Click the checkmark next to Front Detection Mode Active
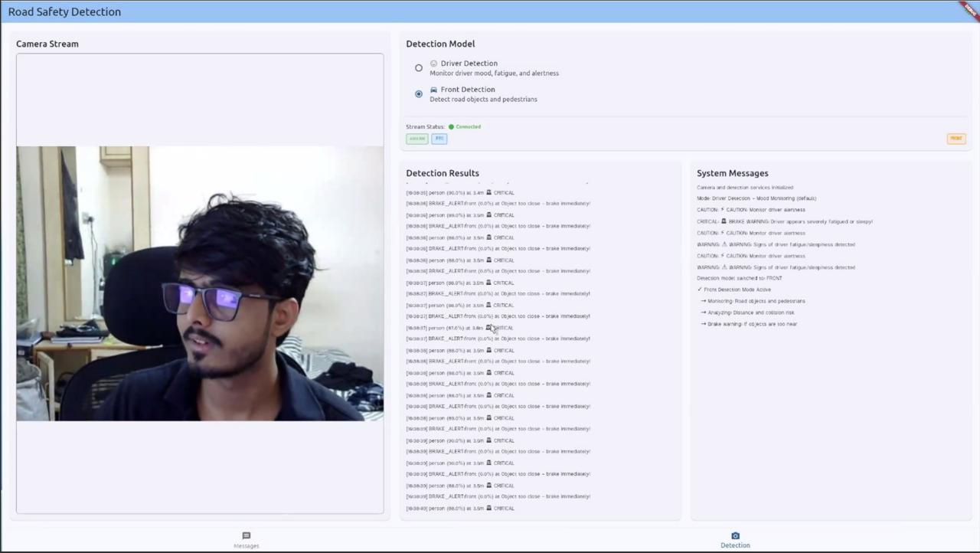The image size is (980, 553). pos(700,290)
